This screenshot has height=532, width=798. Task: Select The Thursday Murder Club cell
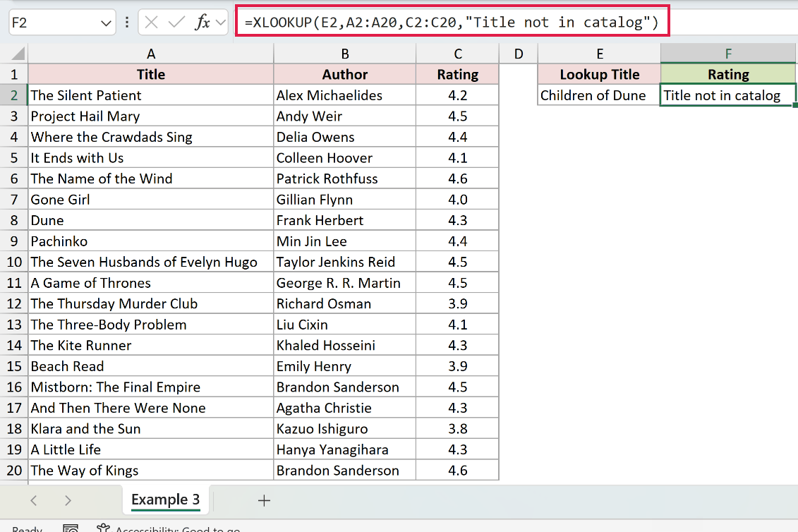pyautogui.click(x=151, y=303)
